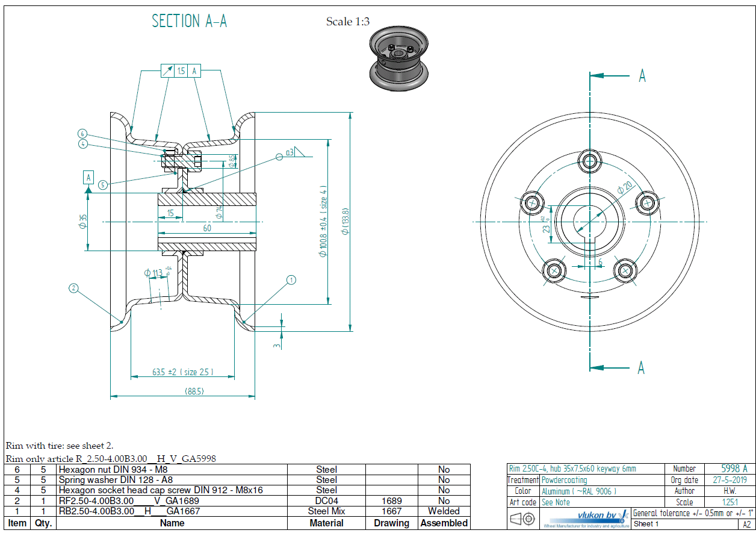
Task: Select the top bolt hole in front view
Action: pyautogui.click(x=589, y=161)
